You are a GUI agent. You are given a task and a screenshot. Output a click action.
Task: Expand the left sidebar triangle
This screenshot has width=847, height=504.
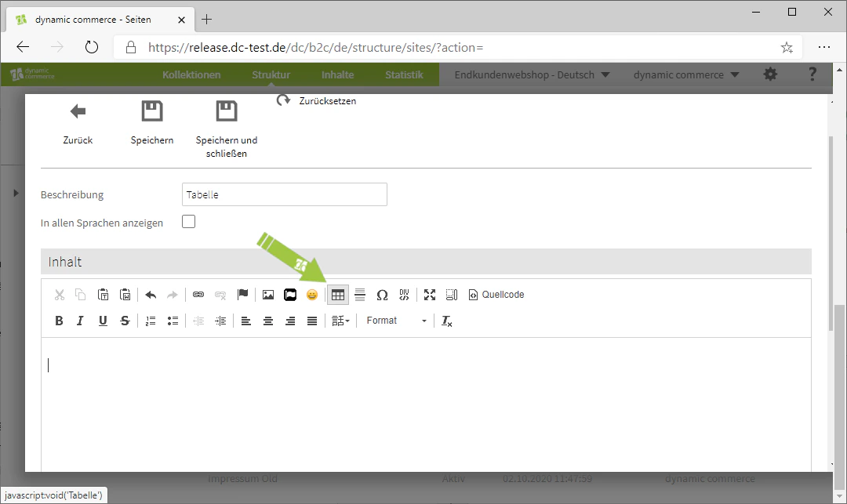point(16,193)
